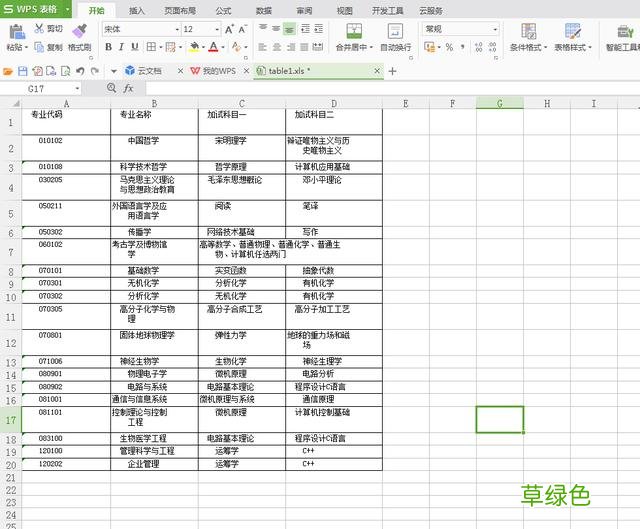Click the Auto Wrap (自动换行) icon
Image resolution: width=640 pixels, height=529 pixels.
(395, 31)
